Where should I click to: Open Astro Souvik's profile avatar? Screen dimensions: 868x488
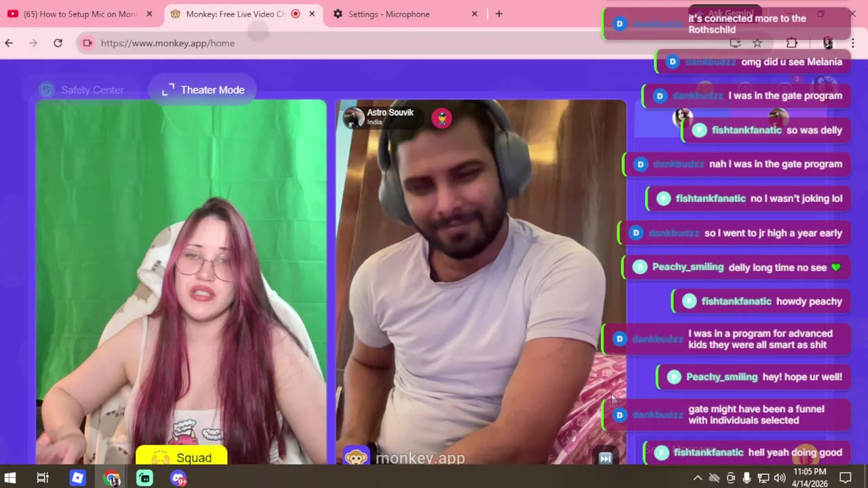click(x=353, y=117)
